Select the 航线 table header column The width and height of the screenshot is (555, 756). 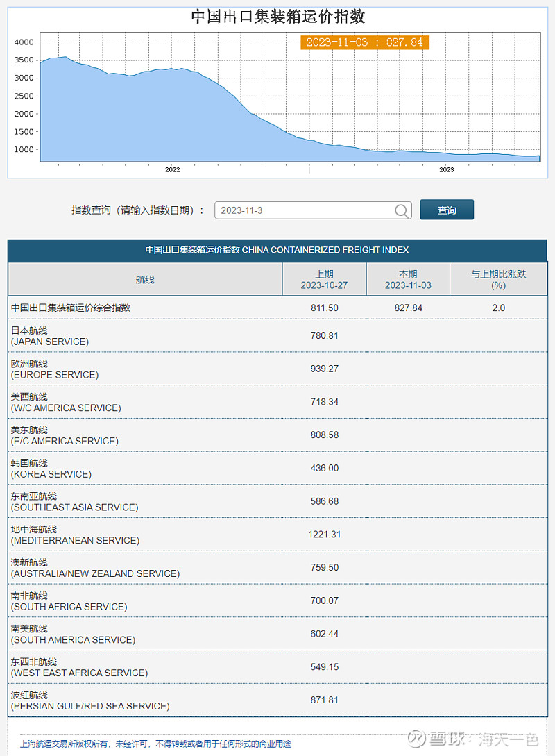(144, 279)
